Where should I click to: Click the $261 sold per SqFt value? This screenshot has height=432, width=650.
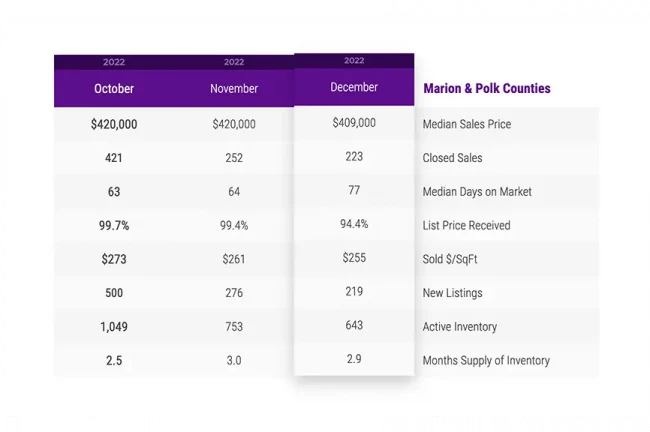234,260
